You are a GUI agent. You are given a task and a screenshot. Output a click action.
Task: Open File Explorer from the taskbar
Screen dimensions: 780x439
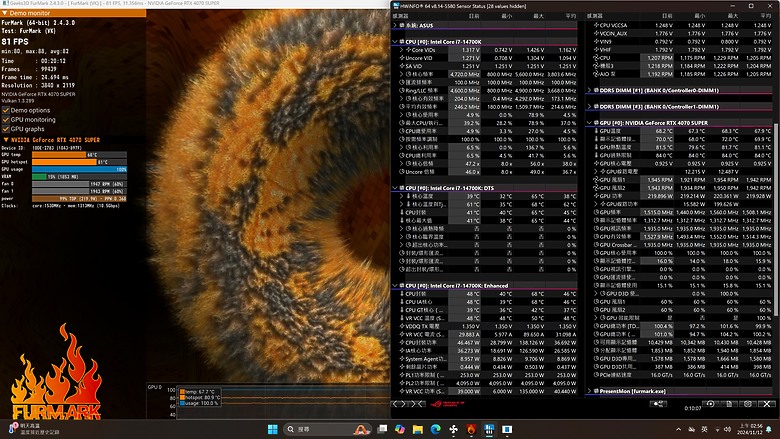418,429
